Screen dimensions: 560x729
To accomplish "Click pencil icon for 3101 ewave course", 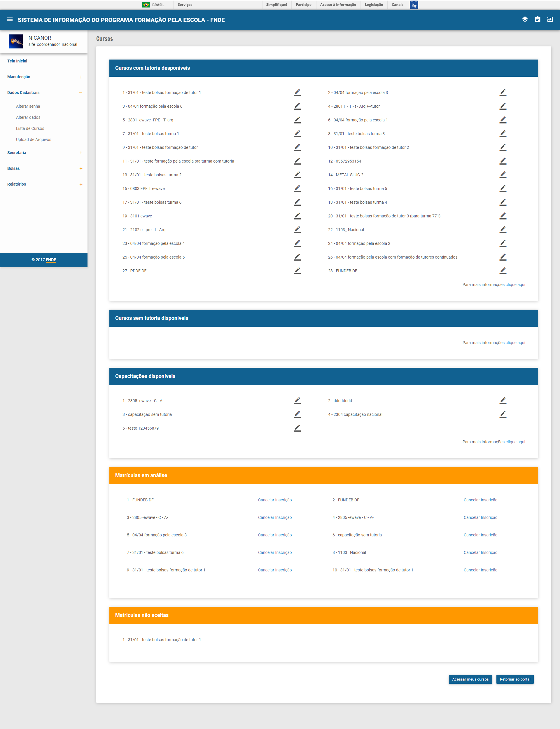I will 297,216.
